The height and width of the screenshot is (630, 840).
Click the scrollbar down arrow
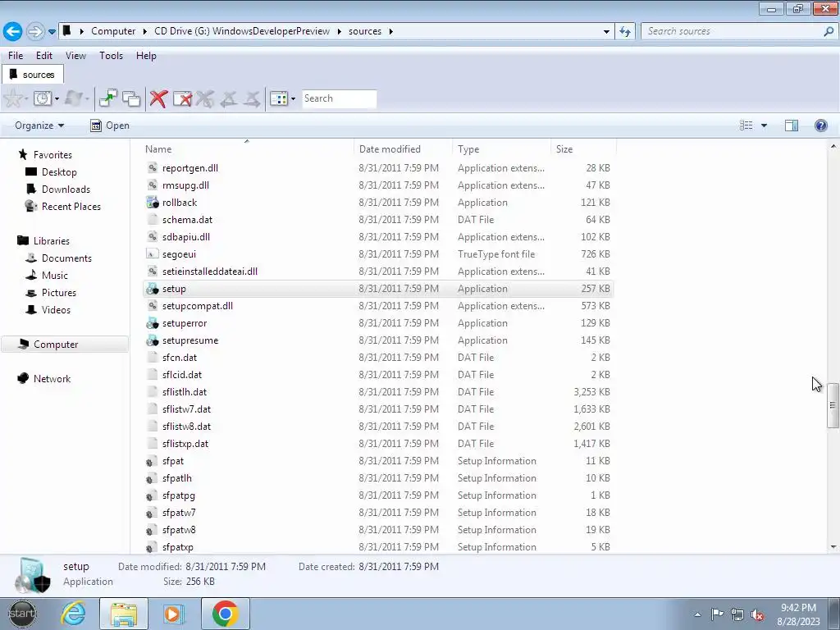pyautogui.click(x=833, y=547)
